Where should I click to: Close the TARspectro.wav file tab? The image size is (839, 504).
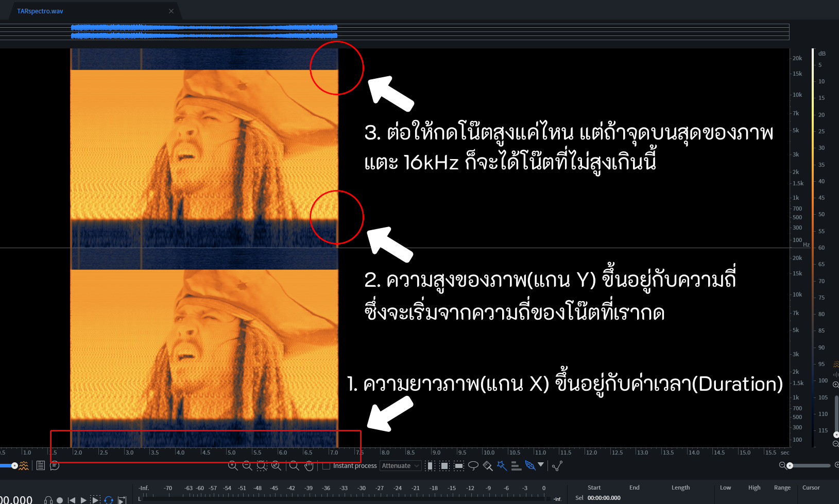(x=171, y=11)
